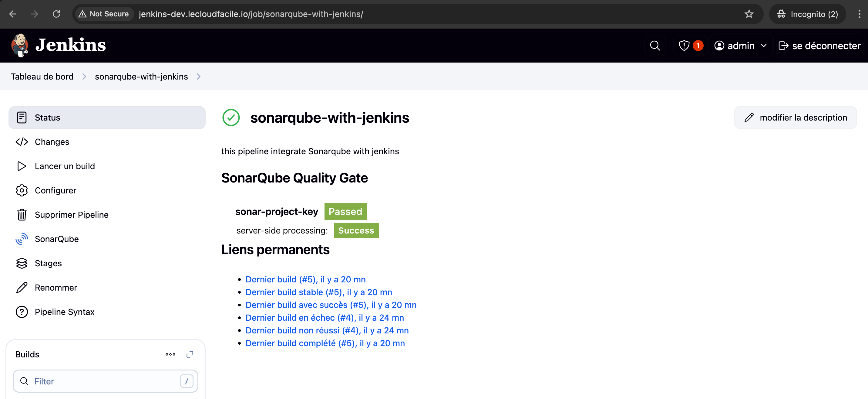The height and width of the screenshot is (399, 868).
Task: Bookmark page with the star icon
Action: click(749, 14)
